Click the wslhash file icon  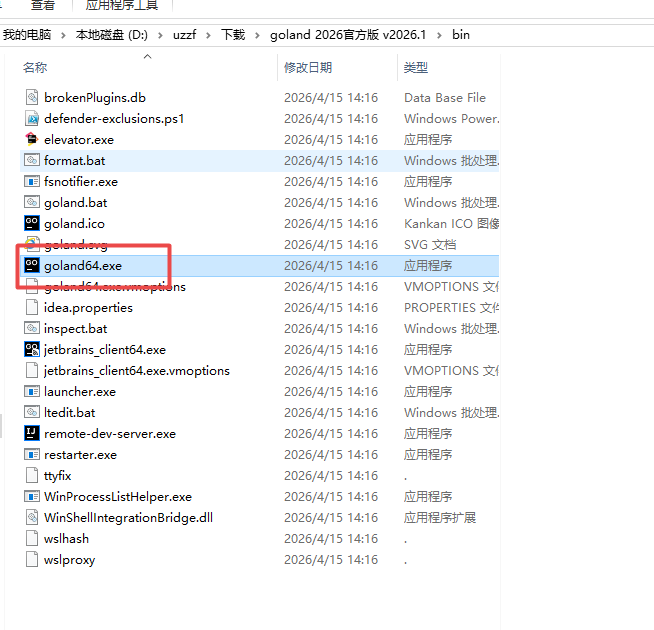click(x=32, y=538)
